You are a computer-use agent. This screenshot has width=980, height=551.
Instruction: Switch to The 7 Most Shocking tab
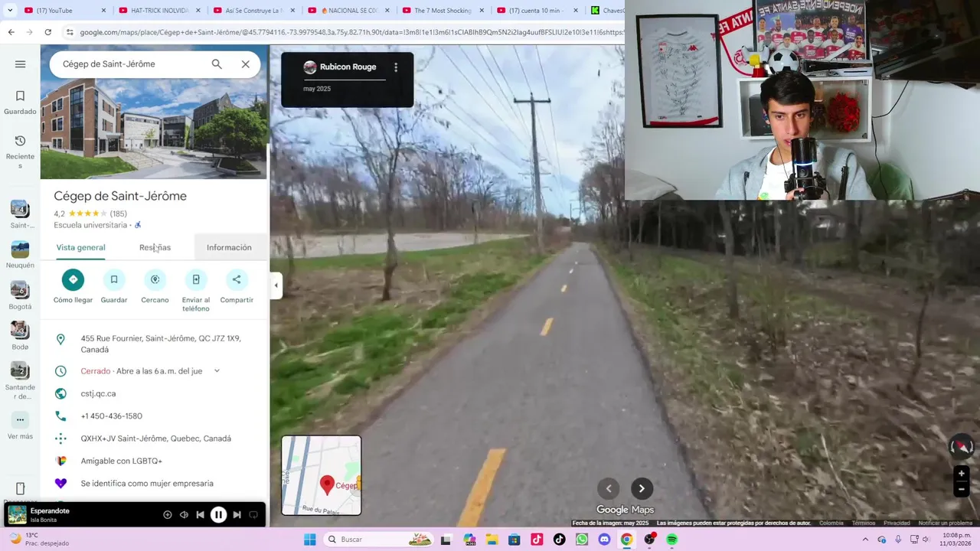click(x=444, y=11)
